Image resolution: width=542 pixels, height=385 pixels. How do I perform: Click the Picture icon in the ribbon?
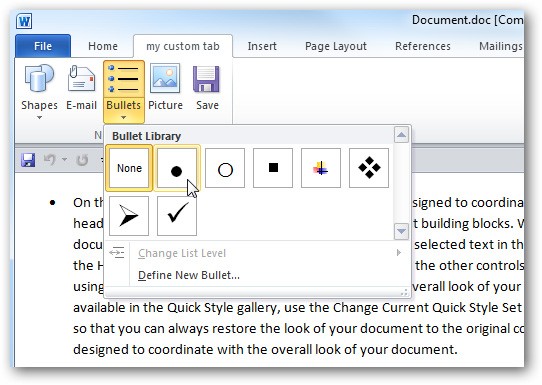pos(165,78)
